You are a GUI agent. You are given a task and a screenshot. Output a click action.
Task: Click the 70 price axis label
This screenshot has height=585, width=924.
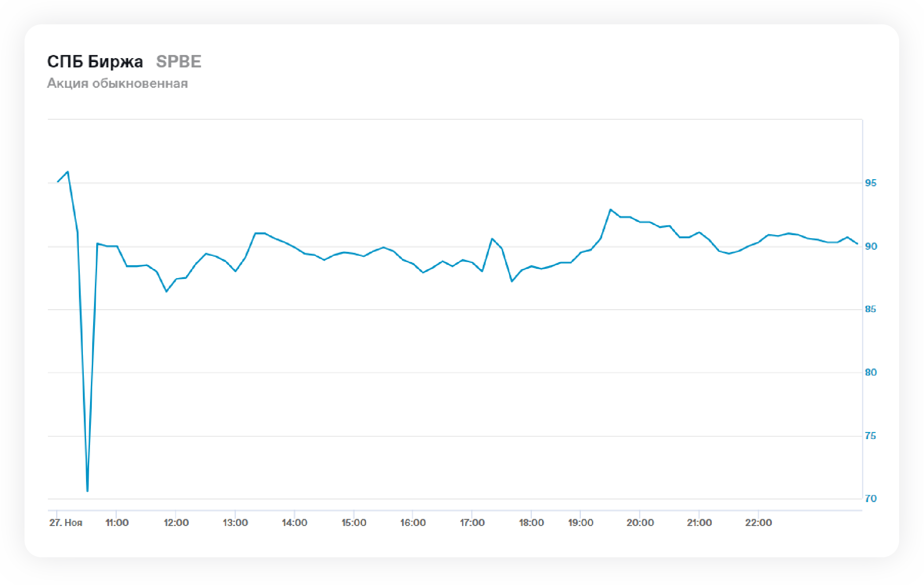[870, 499]
